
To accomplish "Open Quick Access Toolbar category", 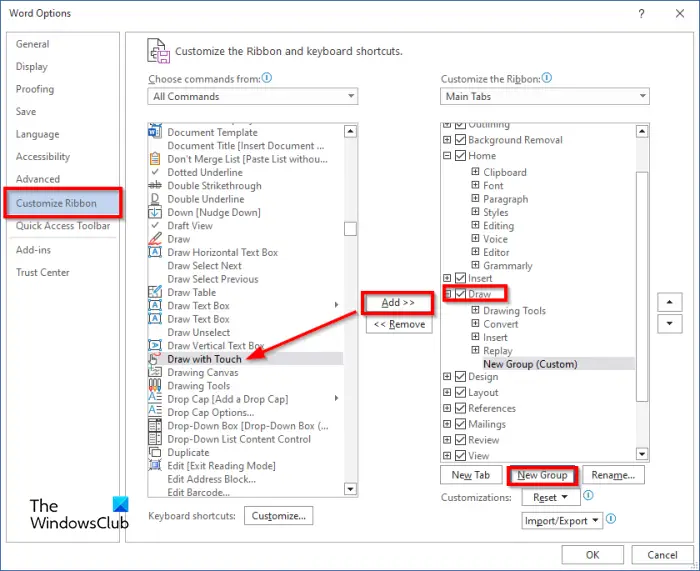I will coord(63,225).
